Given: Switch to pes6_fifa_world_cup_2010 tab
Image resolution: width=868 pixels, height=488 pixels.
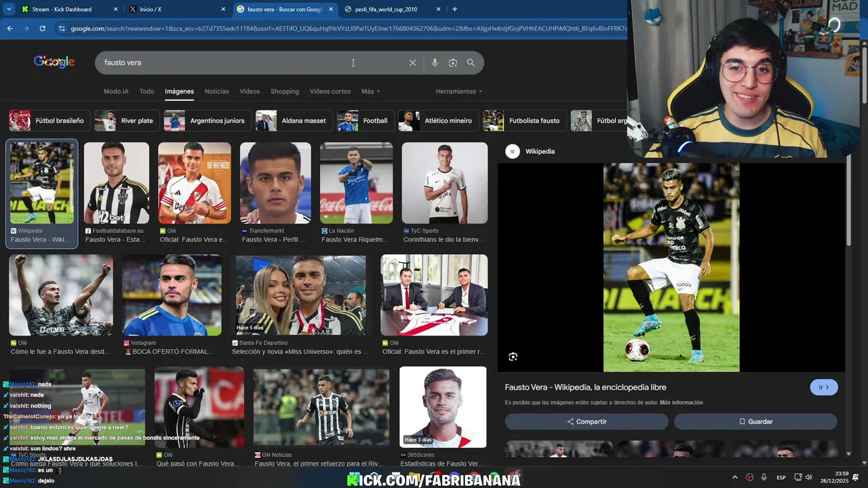Looking at the screenshot, I should click(392, 9).
